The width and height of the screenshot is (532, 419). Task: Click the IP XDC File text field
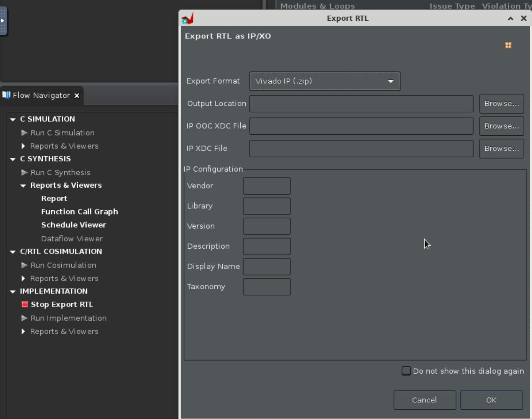361,148
